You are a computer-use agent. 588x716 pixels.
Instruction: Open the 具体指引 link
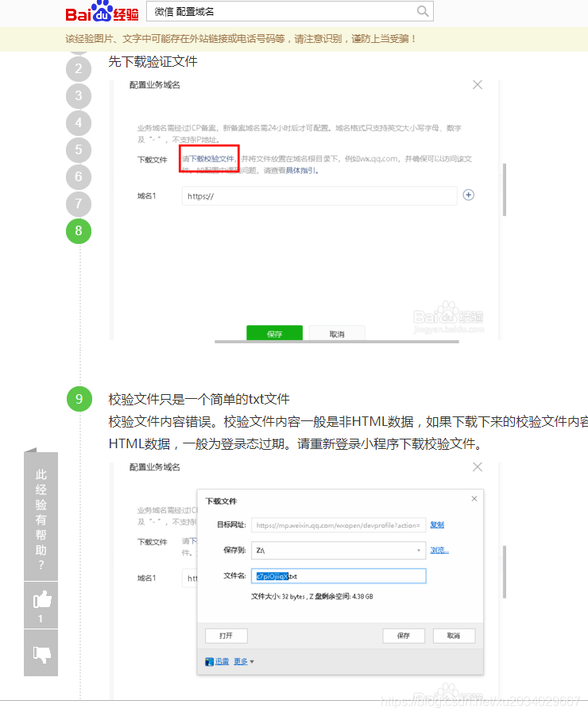[x=301, y=170]
